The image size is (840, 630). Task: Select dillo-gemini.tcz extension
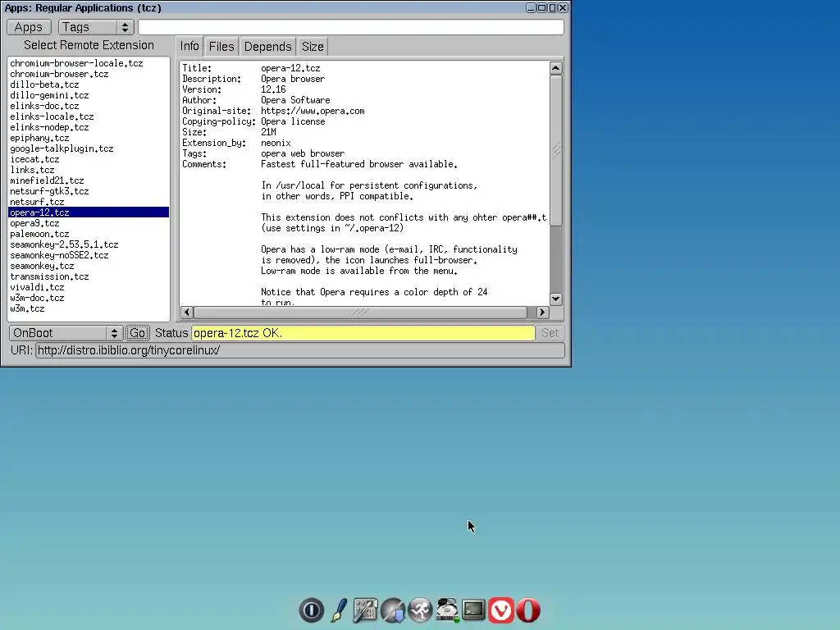tap(89, 95)
